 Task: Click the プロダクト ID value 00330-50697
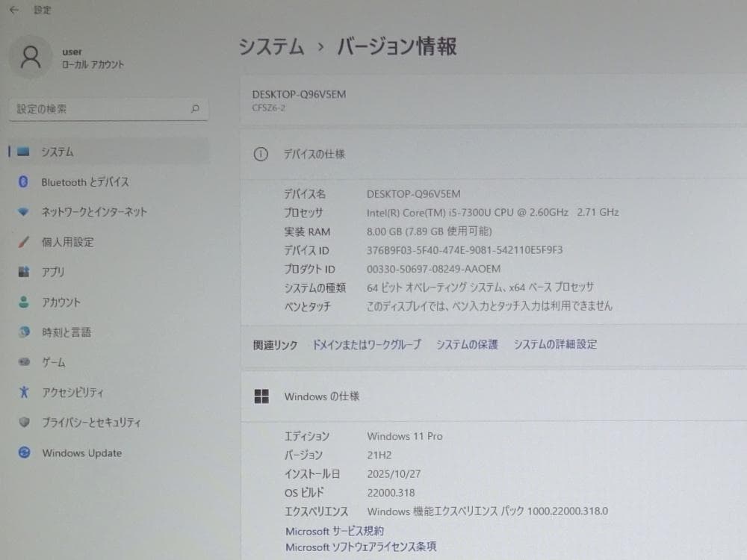coord(433,269)
